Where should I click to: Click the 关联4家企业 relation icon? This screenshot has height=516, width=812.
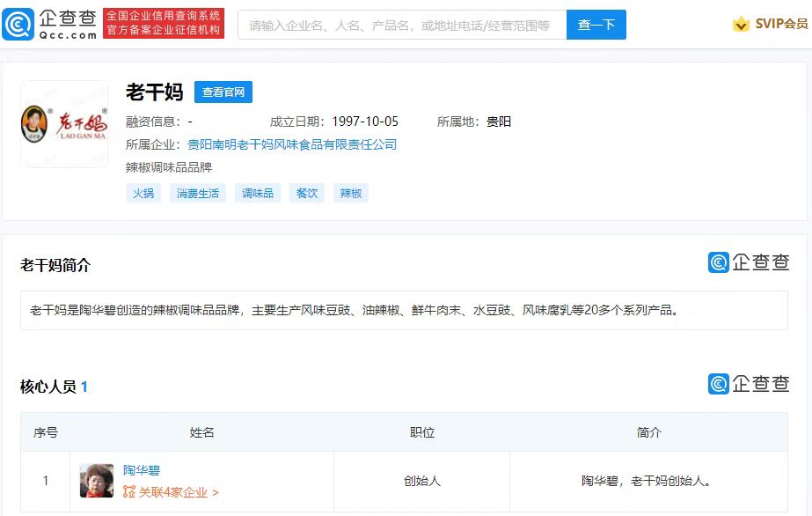click(129, 491)
